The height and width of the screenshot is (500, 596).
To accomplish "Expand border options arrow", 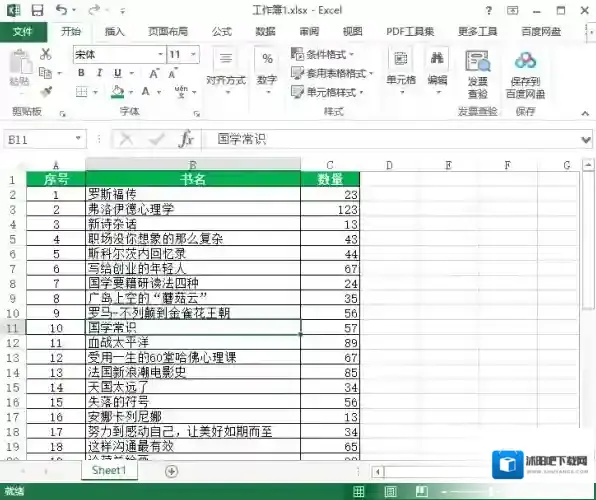I will [x=95, y=92].
